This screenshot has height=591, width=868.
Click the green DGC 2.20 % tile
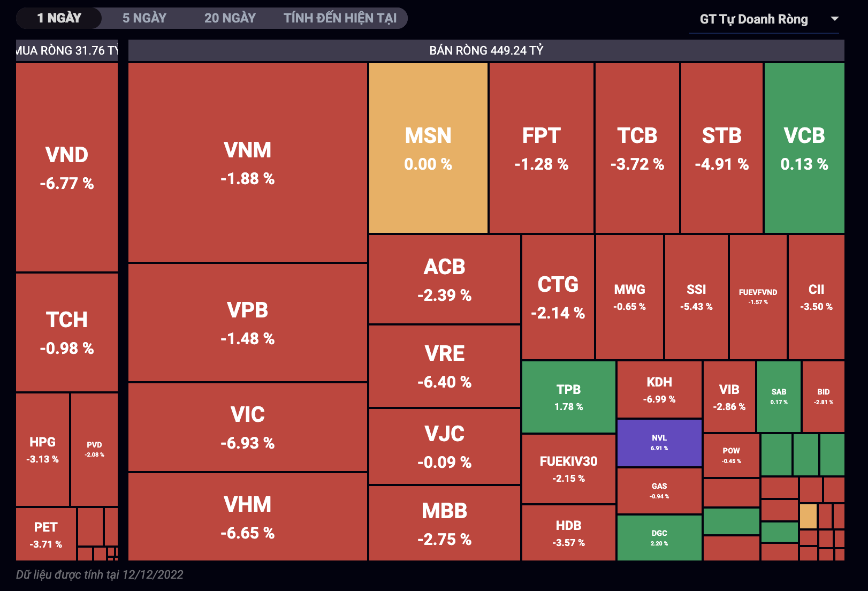[x=659, y=537]
